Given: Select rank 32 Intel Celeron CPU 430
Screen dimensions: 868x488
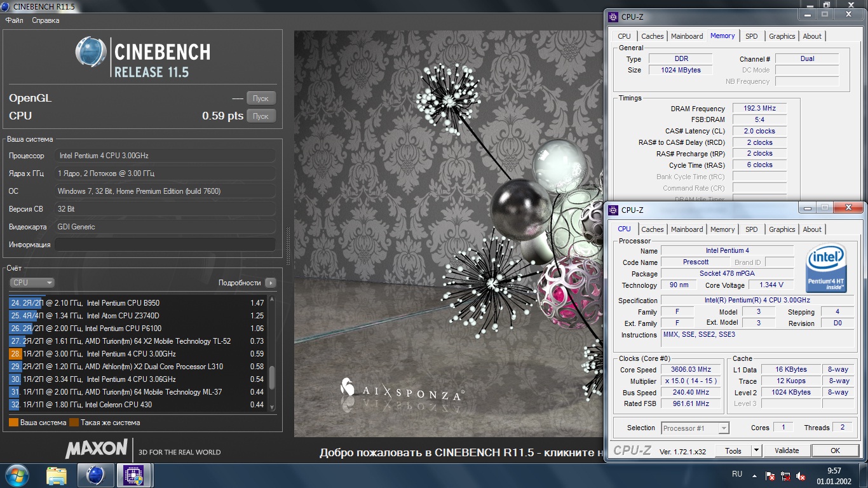Looking at the screenshot, I should 138,405.
